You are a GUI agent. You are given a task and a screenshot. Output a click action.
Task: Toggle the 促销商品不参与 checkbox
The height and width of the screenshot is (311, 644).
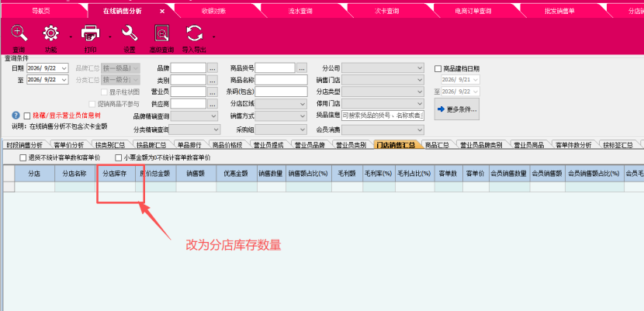pyautogui.click(x=92, y=104)
